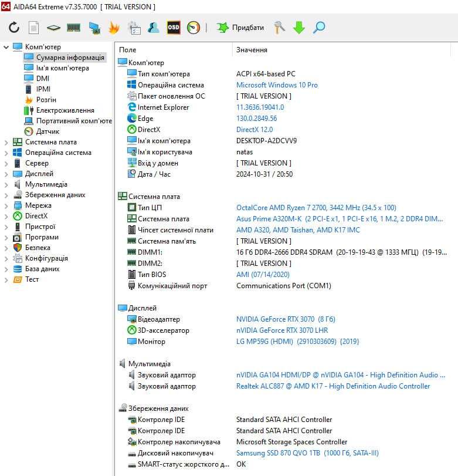Expand the DirectX tree node
This screenshot has width=458, height=476.
[x=6, y=217]
